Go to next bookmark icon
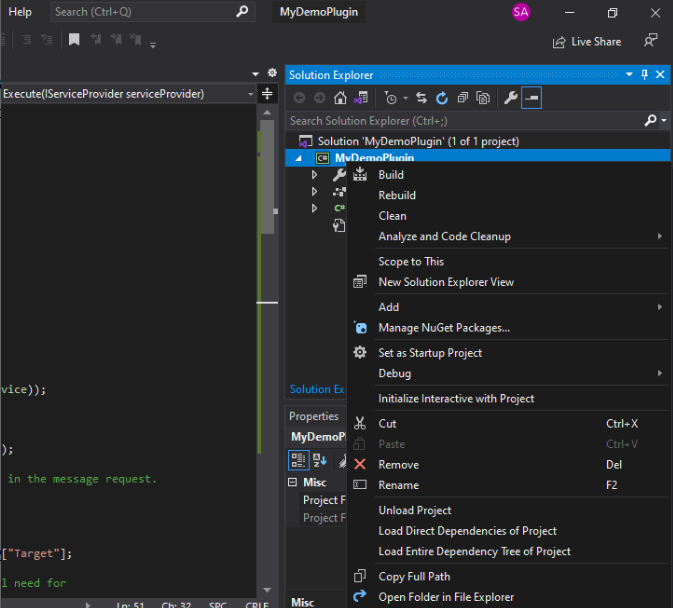Image resolution: width=673 pixels, height=608 pixels. (116, 39)
